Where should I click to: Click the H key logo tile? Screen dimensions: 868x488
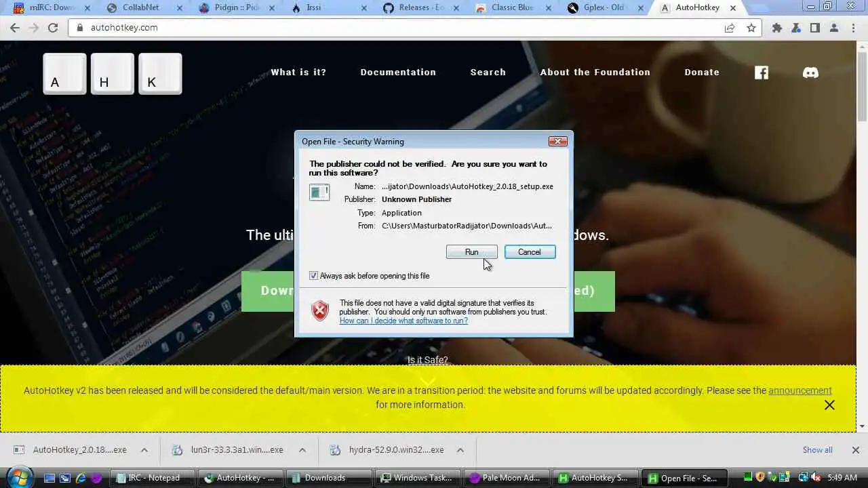(113, 73)
